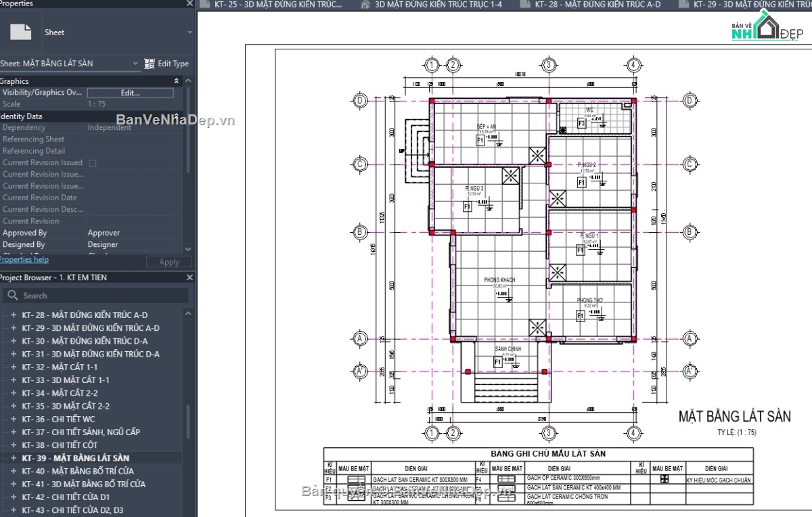Expand the KT- 38 - CHI TIẾT CỘT node
812x517 pixels.
pos(13,445)
